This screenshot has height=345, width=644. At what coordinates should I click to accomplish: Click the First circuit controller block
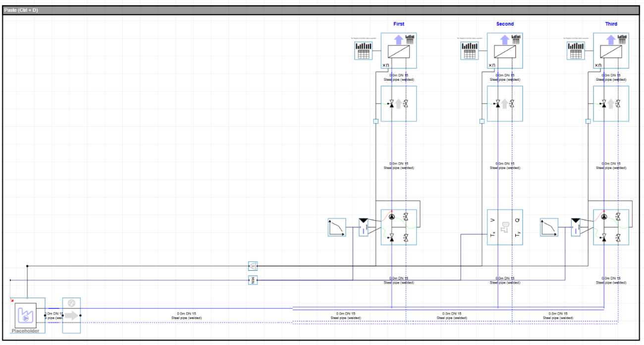364,228
